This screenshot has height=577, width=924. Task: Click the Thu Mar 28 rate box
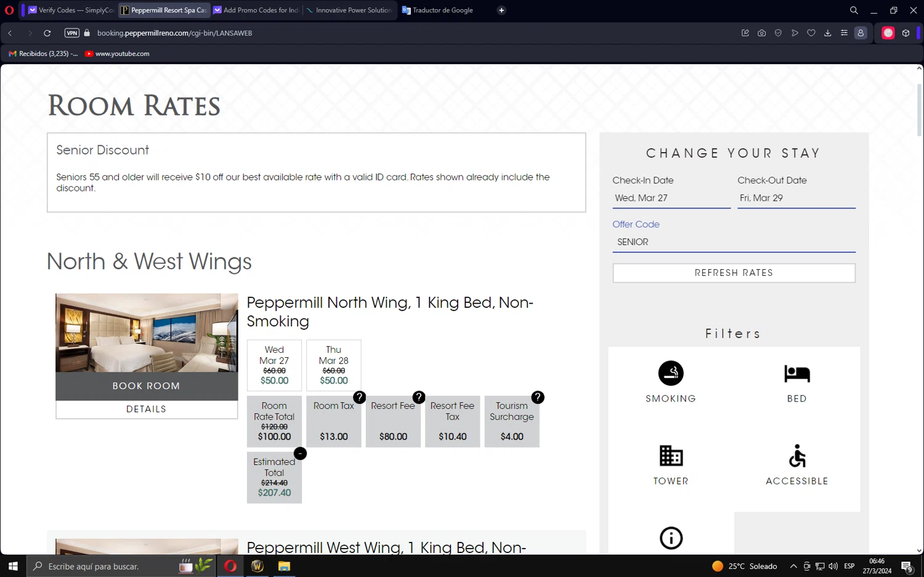click(x=334, y=365)
